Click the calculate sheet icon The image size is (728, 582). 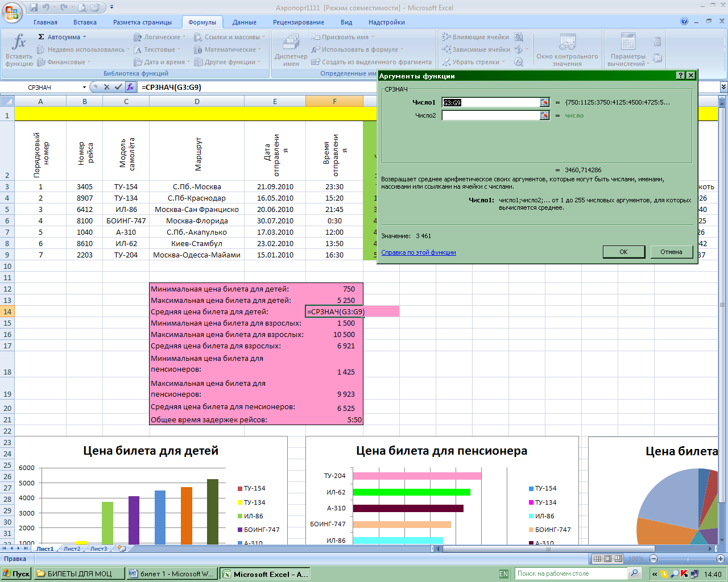pos(657,58)
